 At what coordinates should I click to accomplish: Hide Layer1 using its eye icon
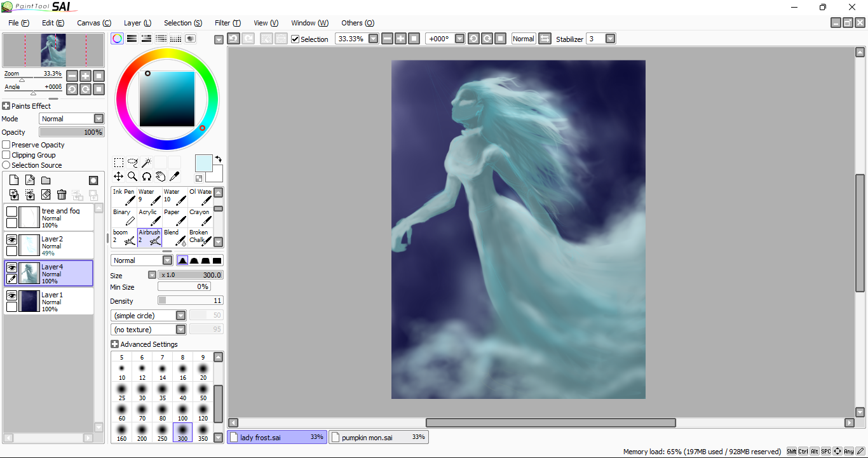[11, 295]
